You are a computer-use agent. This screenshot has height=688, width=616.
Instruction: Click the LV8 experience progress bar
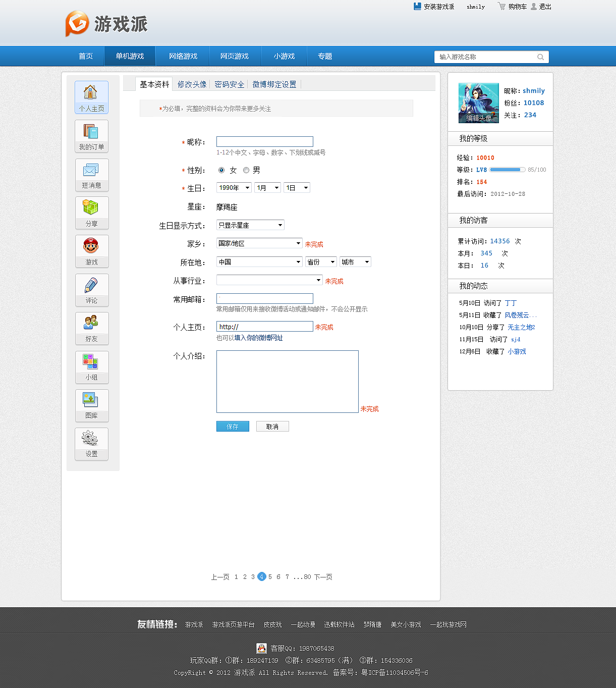[508, 170]
